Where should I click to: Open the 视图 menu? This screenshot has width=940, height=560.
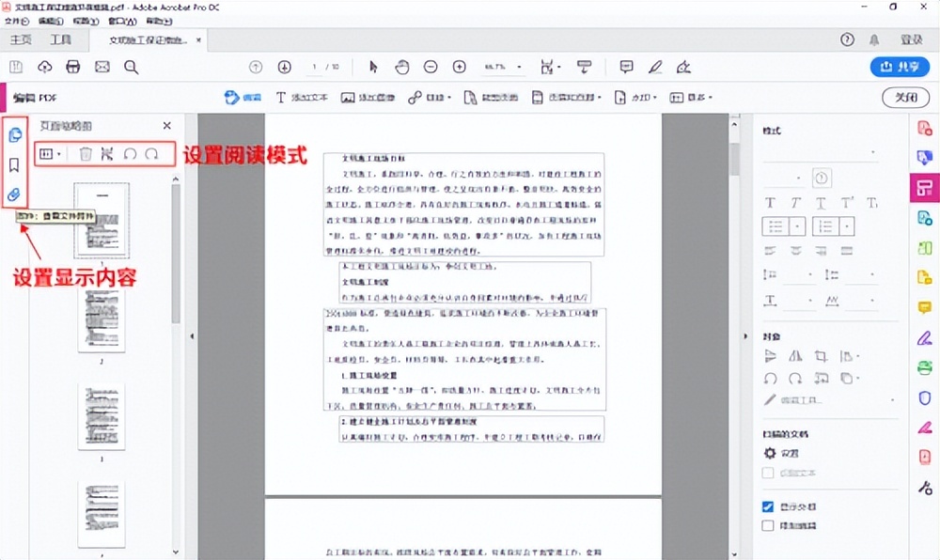(x=86, y=21)
